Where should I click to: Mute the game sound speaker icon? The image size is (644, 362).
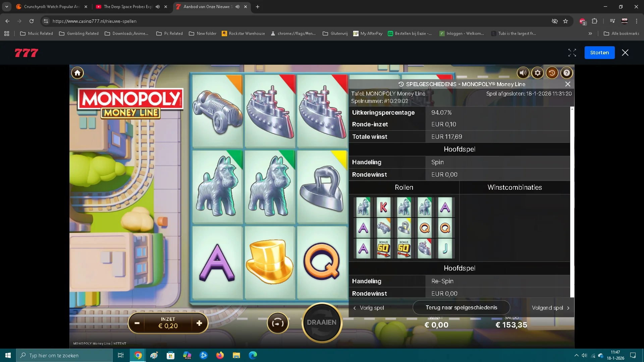pyautogui.click(x=523, y=73)
